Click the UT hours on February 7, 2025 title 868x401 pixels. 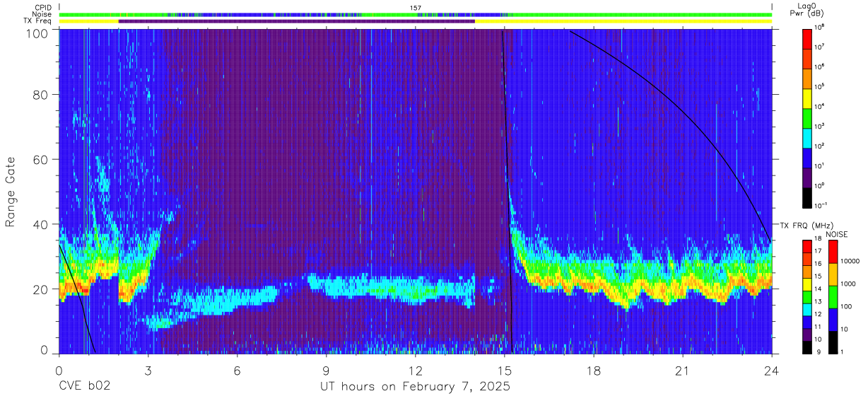pyautogui.click(x=415, y=387)
